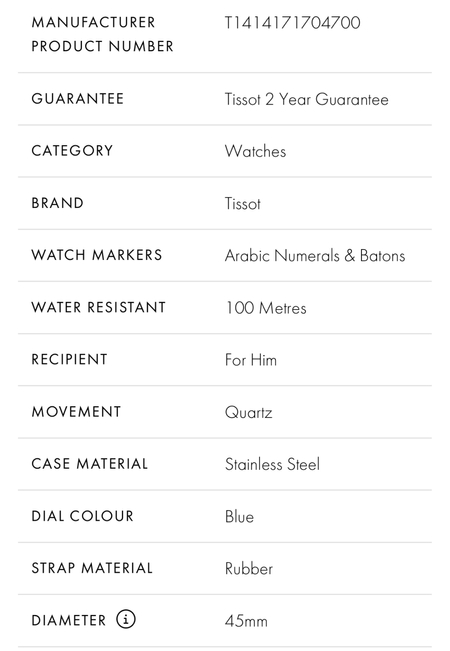Click the Tissot 2 Year Guarantee text
The width and height of the screenshot is (450, 651).
click(307, 99)
